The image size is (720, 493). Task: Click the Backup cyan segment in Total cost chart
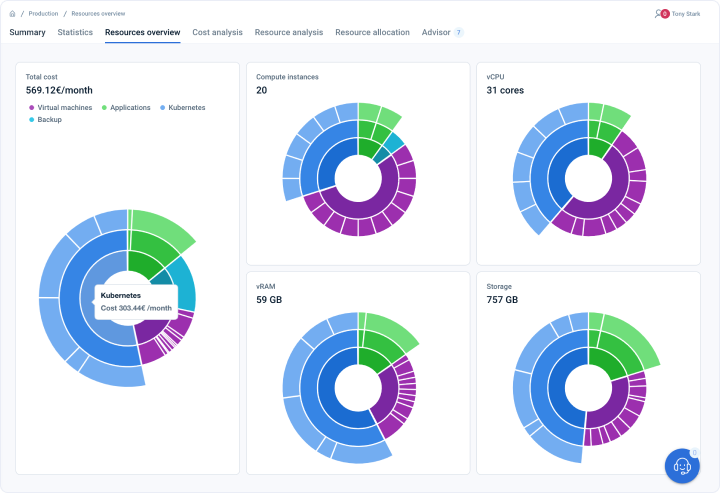185,287
